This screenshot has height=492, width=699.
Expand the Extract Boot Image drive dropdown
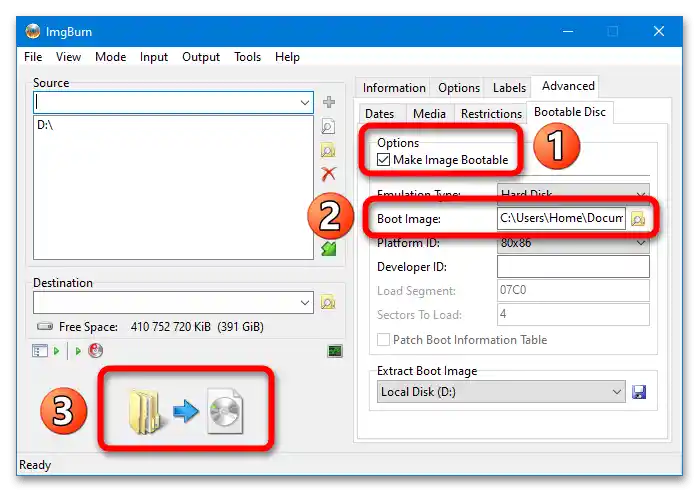(617, 392)
